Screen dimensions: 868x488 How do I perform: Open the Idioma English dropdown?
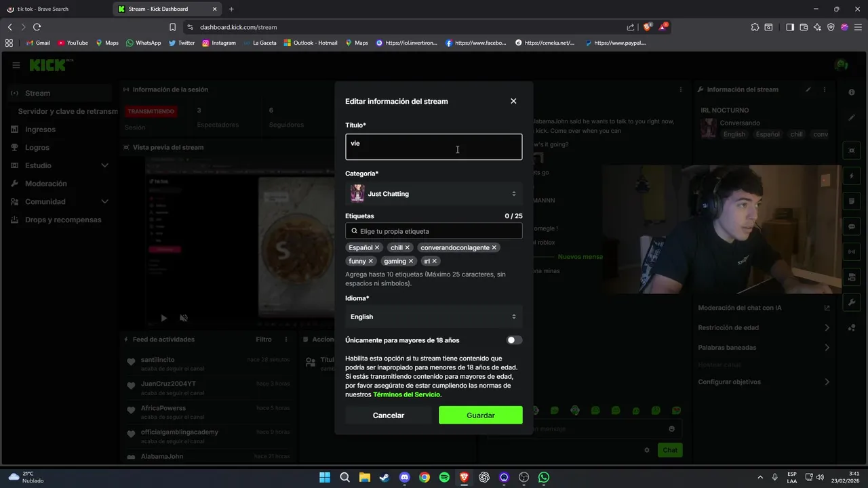click(434, 317)
